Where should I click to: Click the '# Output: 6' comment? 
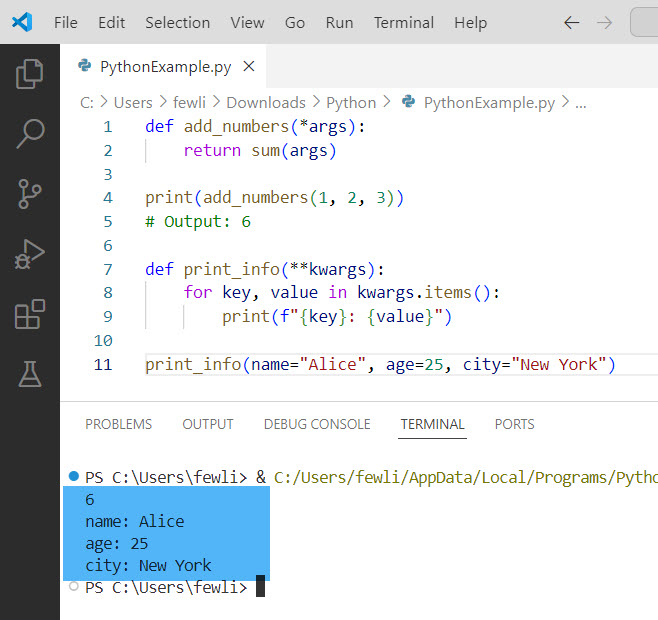pos(198,222)
